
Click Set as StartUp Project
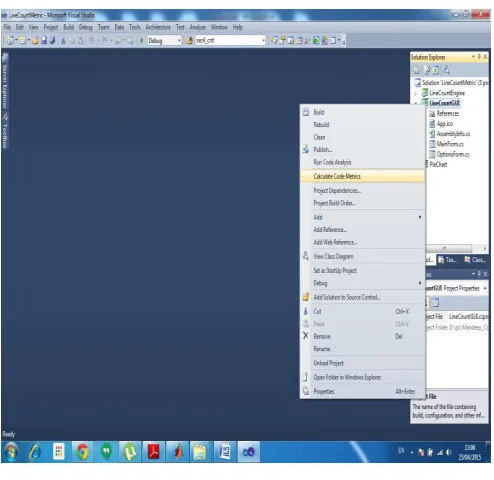pos(363,271)
